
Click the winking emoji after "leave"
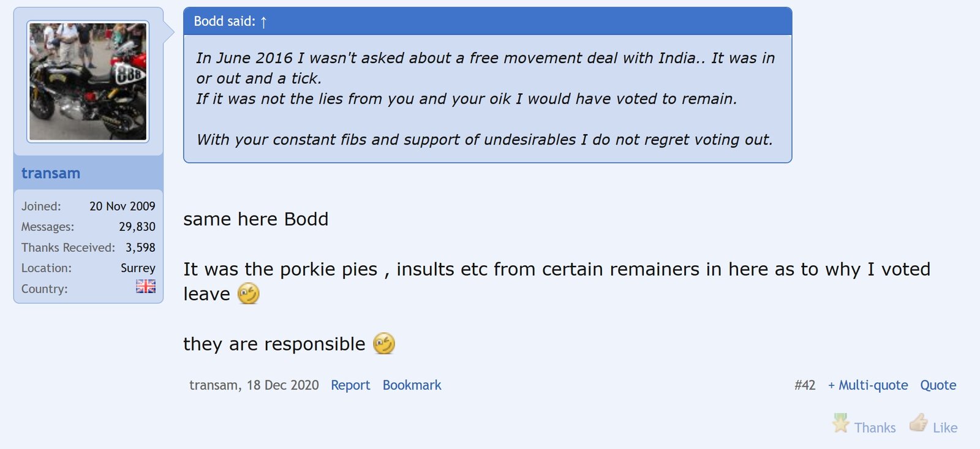tap(248, 294)
